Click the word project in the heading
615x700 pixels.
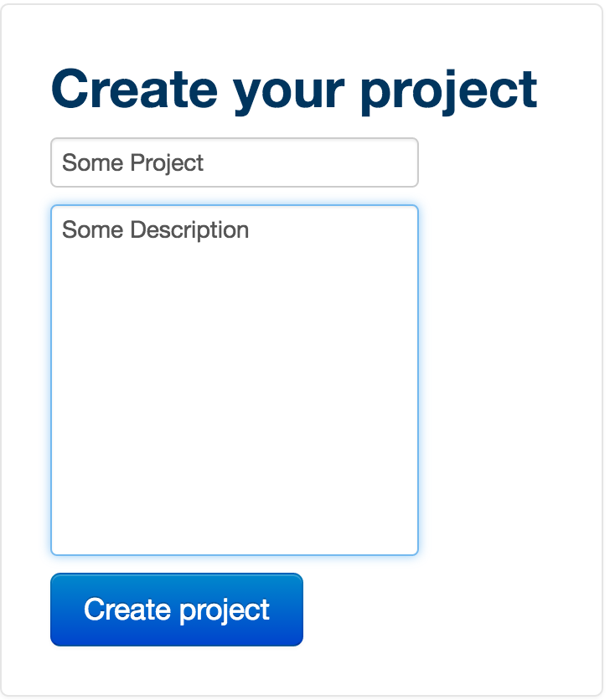tap(449, 90)
